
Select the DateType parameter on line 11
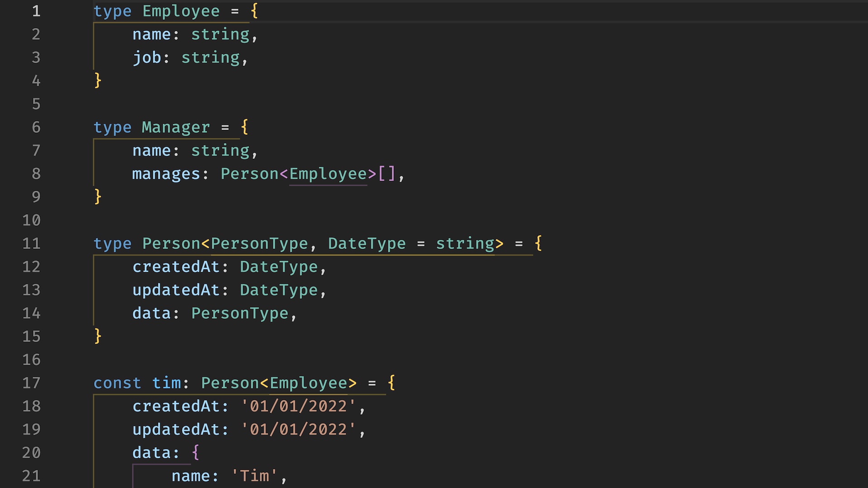coord(366,244)
